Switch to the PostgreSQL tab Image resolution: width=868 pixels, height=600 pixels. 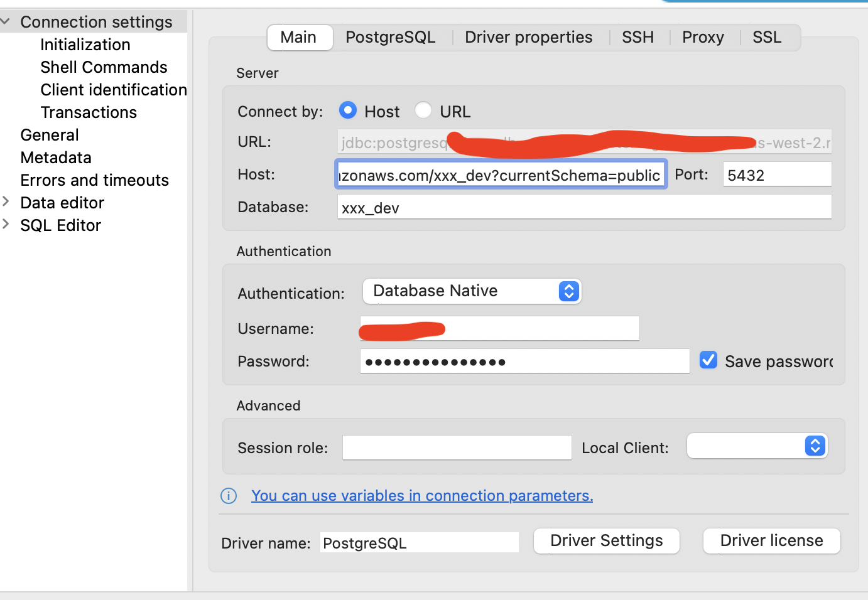click(390, 37)
